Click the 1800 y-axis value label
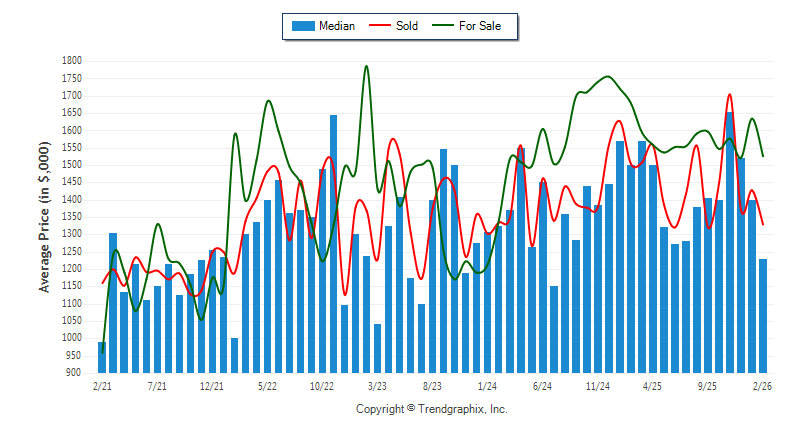The image size is (800, 434). [x=70, y=62]
